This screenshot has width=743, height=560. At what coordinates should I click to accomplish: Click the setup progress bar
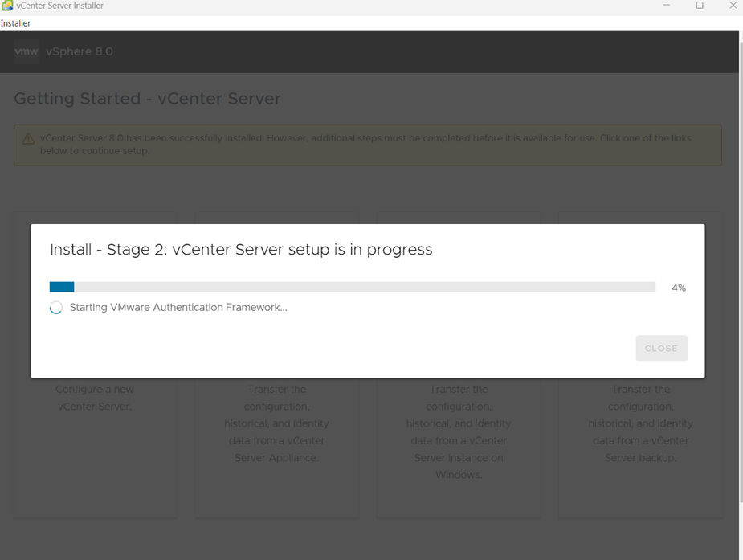click(x=352, y=287)
